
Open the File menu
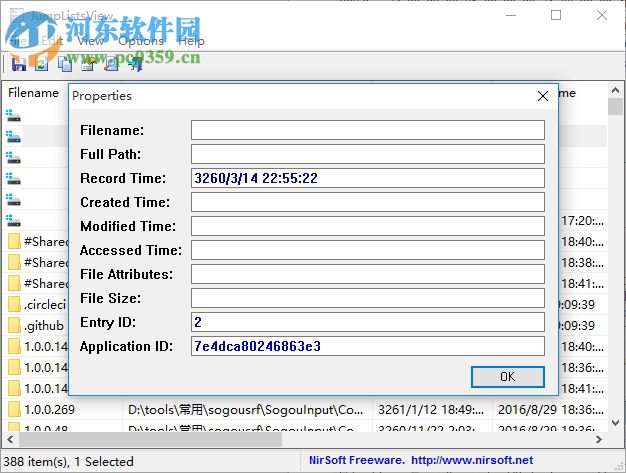coord(18,41)
